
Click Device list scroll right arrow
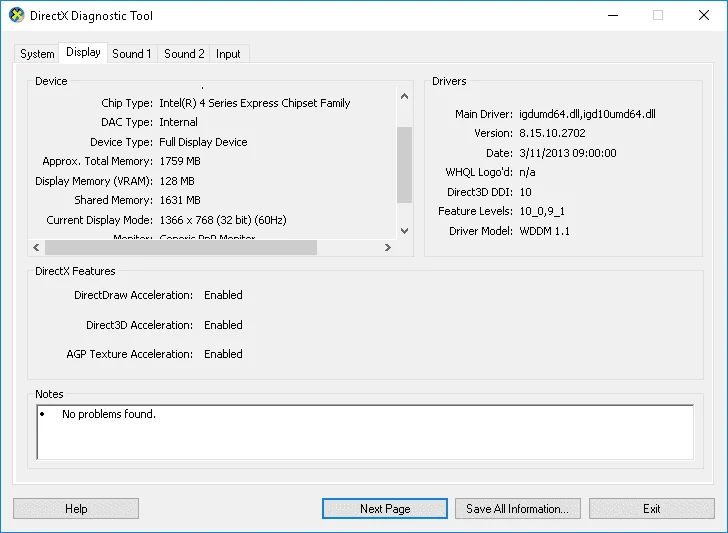tap(388, 247)
